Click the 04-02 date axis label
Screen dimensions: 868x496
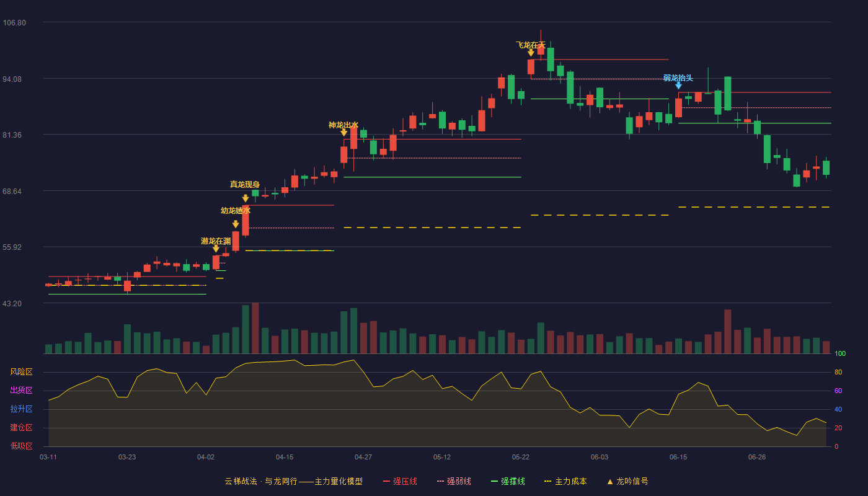point(206,457)
